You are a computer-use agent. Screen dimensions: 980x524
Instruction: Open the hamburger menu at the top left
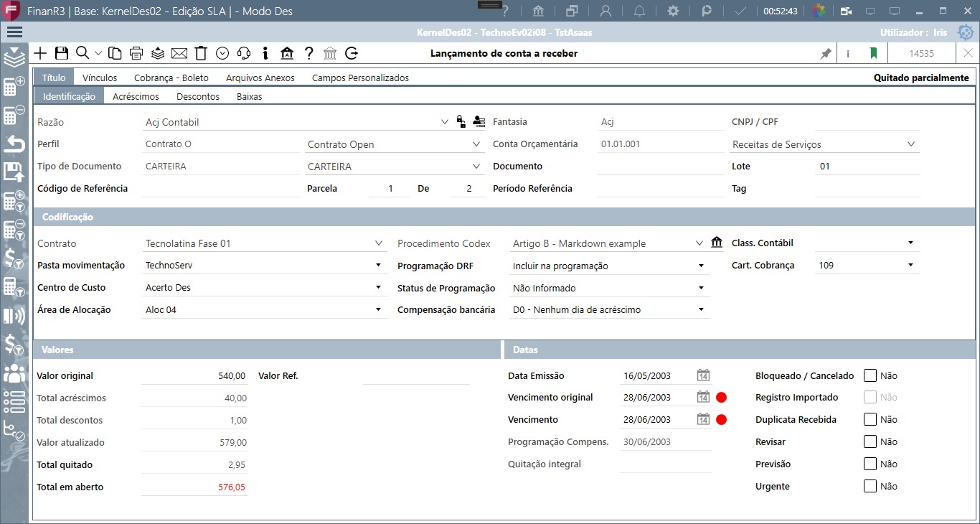[14, 32]
